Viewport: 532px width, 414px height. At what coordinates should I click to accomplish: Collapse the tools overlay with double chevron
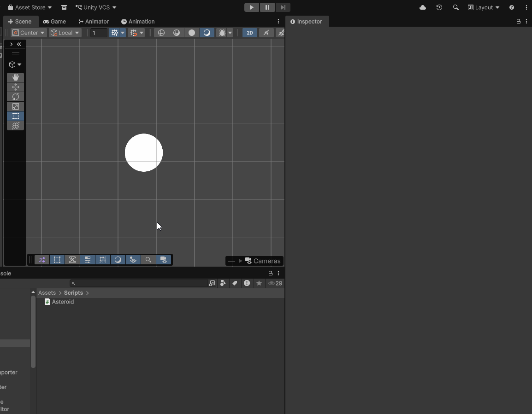(19, 44)
